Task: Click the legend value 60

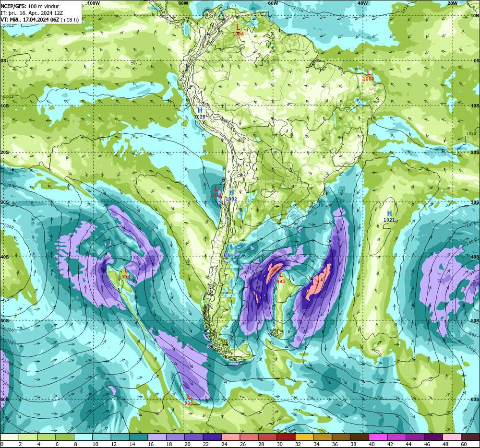Action: [464, 444]
